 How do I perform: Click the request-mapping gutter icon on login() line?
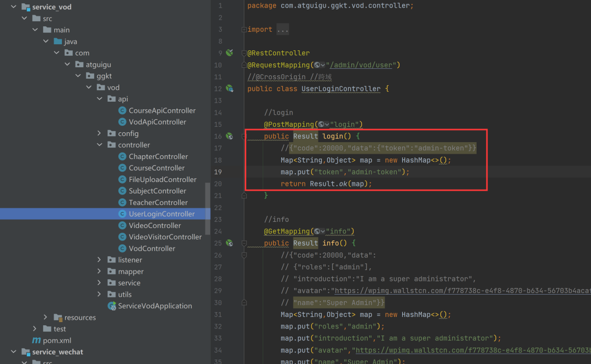229,136
